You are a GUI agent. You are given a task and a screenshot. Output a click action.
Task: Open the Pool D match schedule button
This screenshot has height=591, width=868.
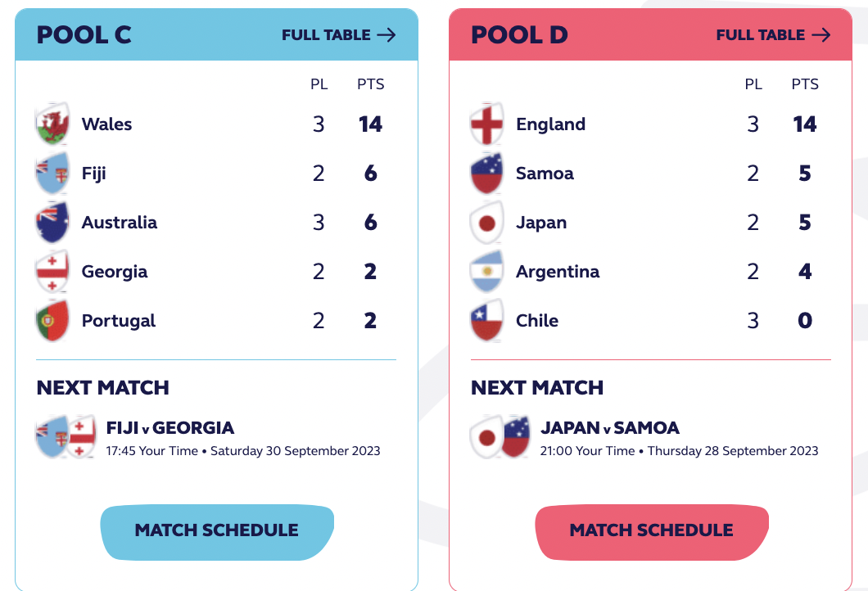coord(652,532)
